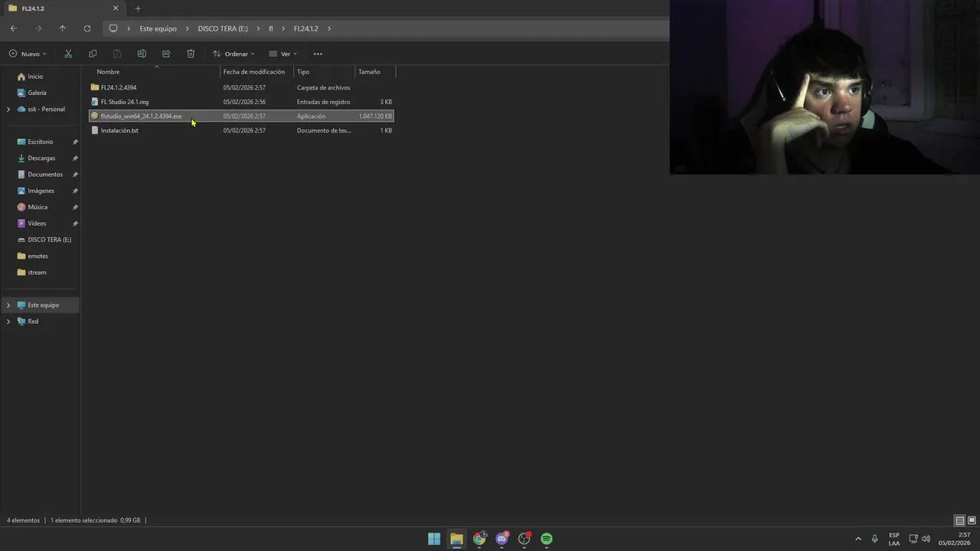The width and height of the screenshot is (980, 551).
Task: Click the Share icon in toolbar
Action: coord(166,54)
